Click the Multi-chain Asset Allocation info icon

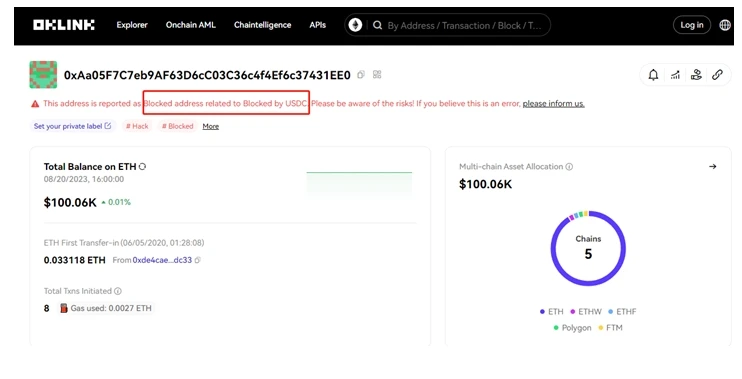[x=569, y=167]
